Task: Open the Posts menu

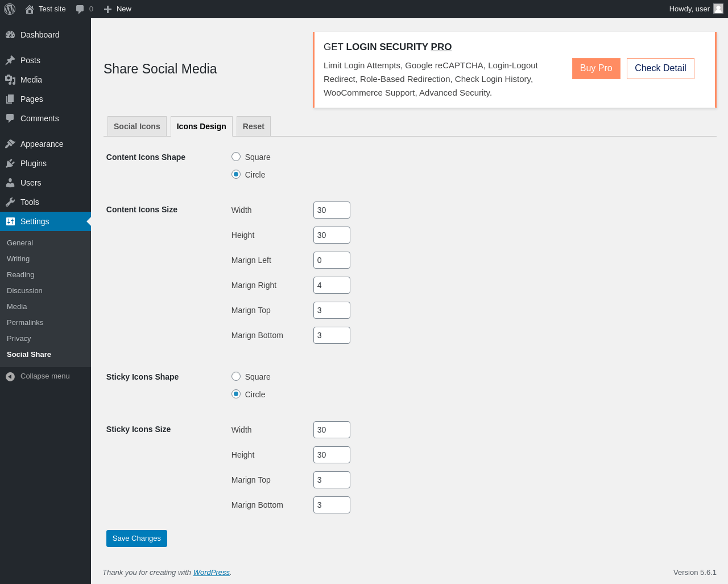Action: [x=45, y=60]
